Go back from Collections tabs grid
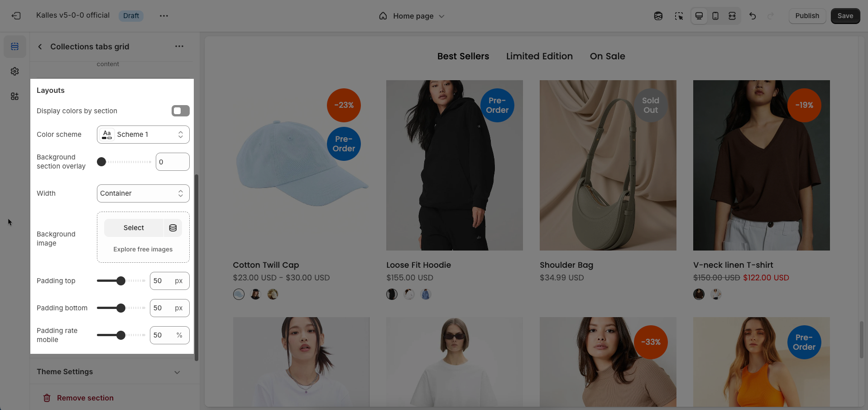The width and height of the screenshot is (868, 410). (40, 47)
